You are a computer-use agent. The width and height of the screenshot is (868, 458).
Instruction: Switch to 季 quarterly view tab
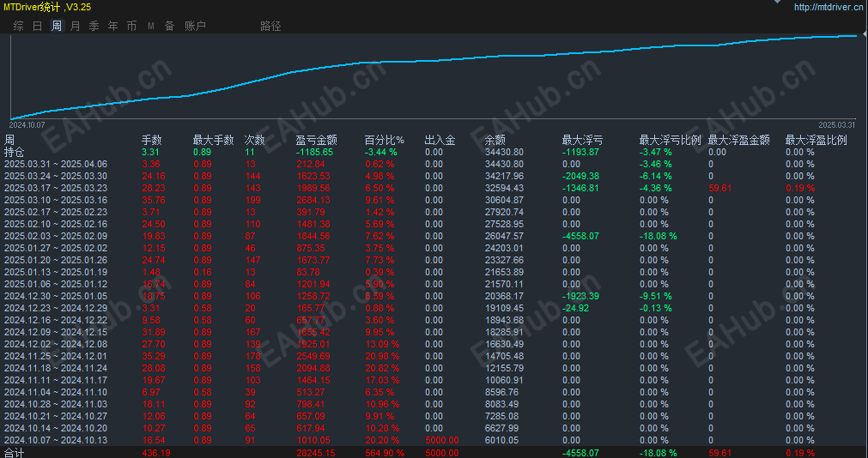(x=94, y=26)
